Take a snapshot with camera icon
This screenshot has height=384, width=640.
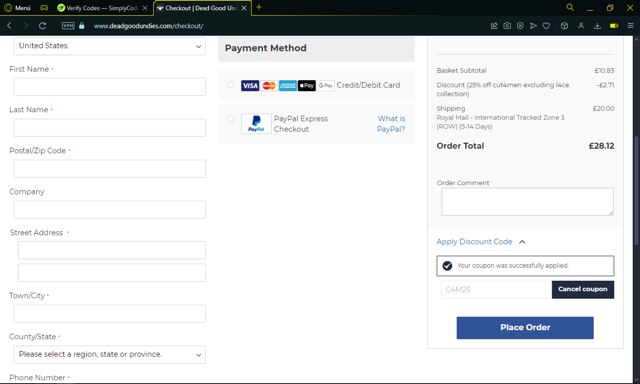tap(507, 26)
